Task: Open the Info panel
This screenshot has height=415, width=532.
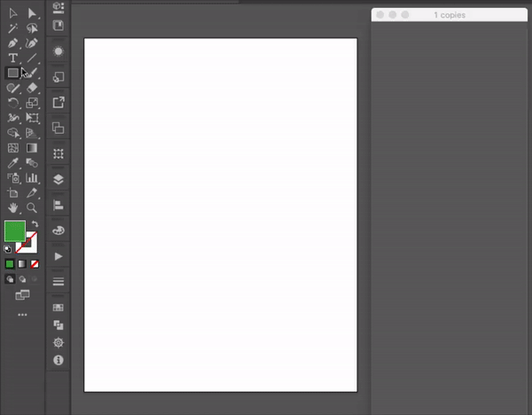Action: point(59,360)
